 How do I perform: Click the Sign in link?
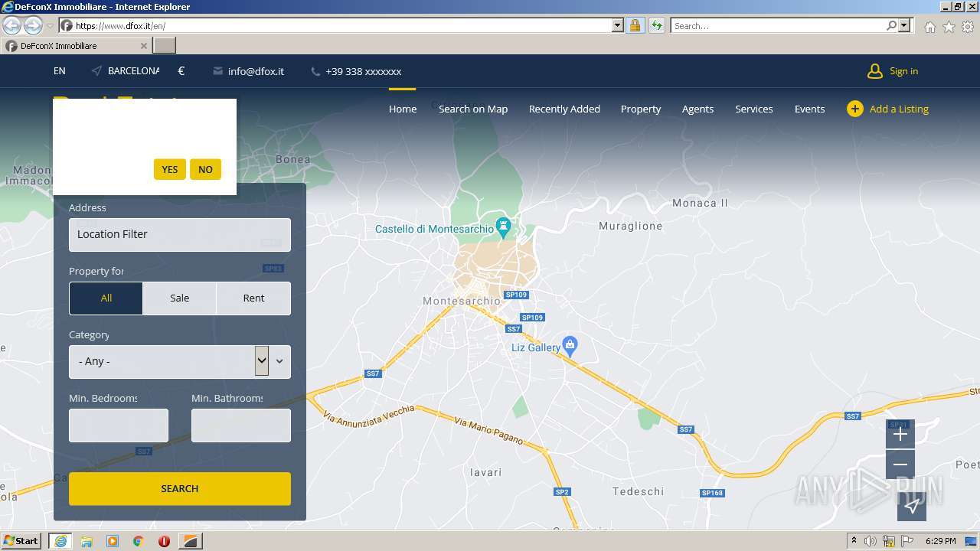[x=903, y=71]
